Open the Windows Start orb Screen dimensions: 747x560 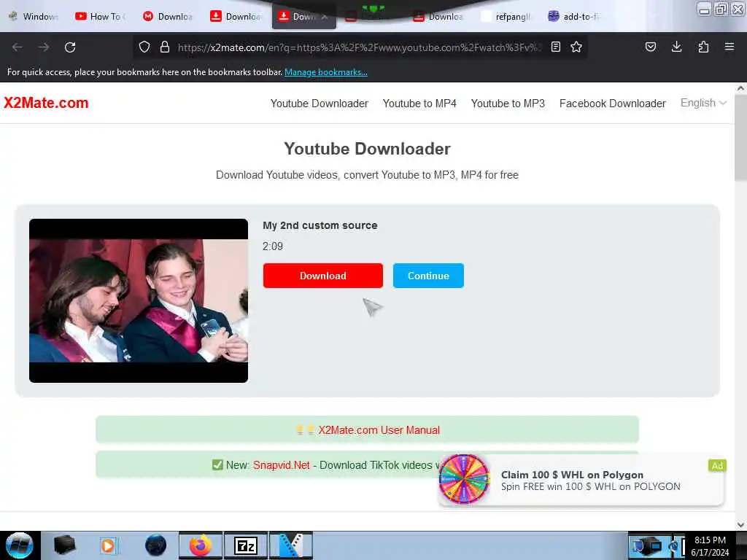(x=20, y=545)
